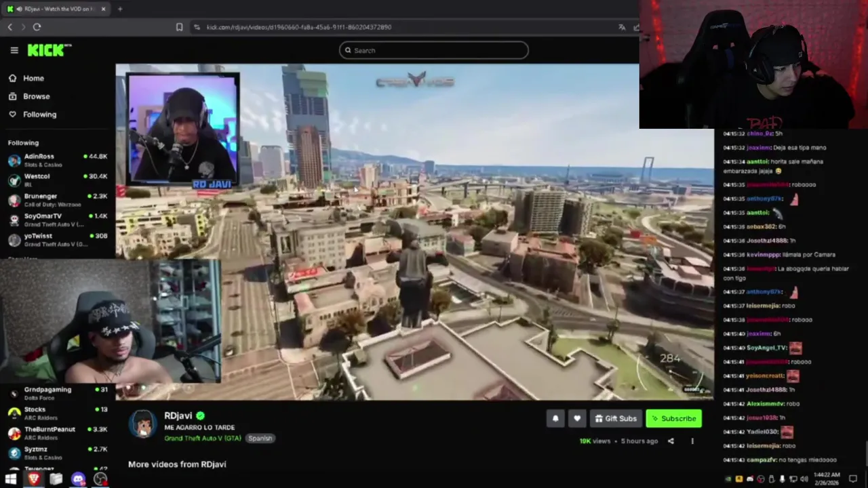Click the notification bell for RDjavi
The height and width of the screenshot is (488, 868).
click(555, 419)
